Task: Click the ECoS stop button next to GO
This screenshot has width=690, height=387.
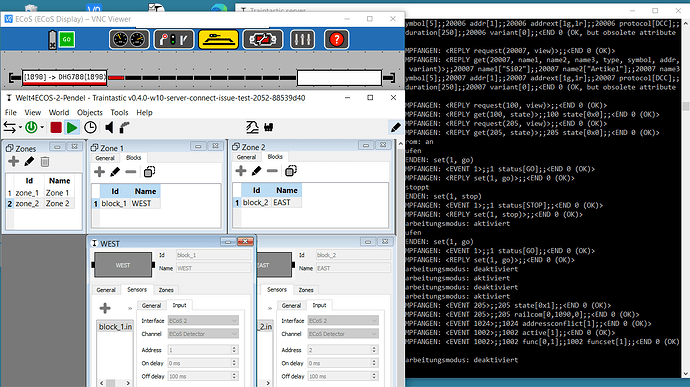Action: (52, 40)
